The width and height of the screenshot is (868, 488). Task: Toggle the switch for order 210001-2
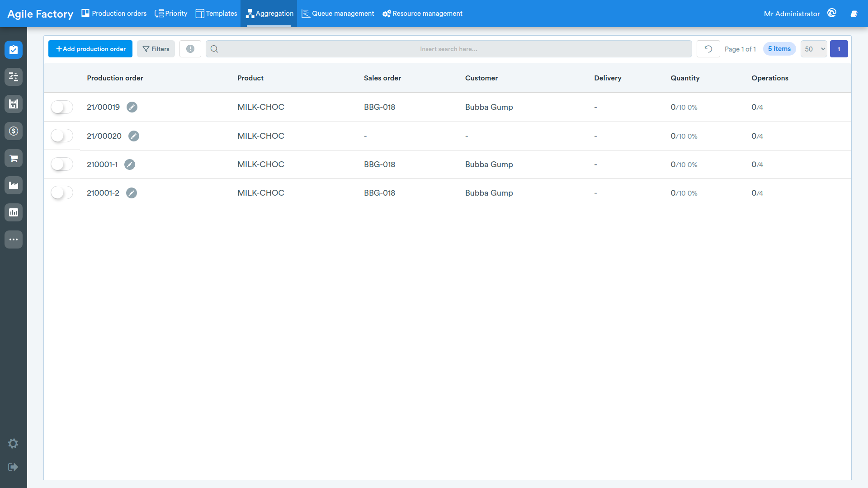tap(62, 193)
